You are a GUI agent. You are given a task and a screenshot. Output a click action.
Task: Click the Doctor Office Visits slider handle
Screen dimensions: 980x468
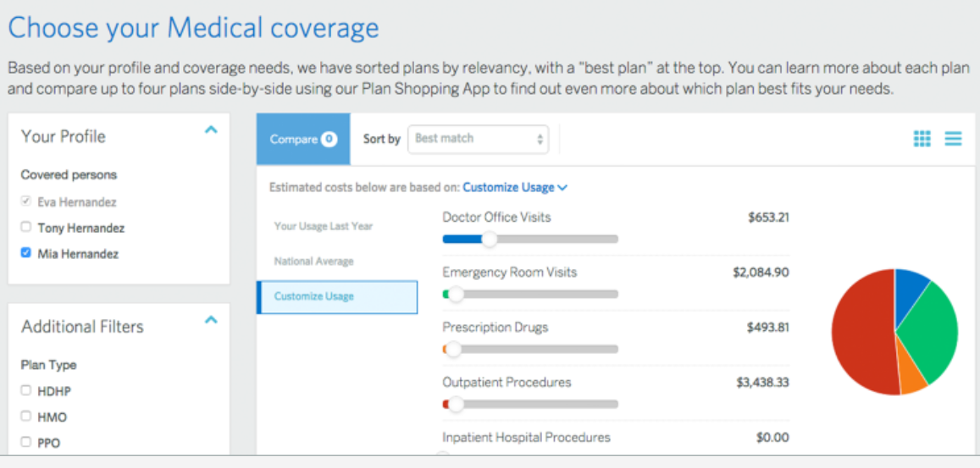point(490,240)
